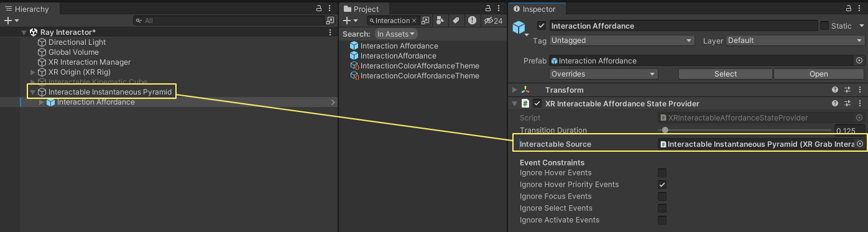Viewport: 868px width, 232px height.
Task: Toggle hidden packages visibility showing 24
Action: pos(493,21)
